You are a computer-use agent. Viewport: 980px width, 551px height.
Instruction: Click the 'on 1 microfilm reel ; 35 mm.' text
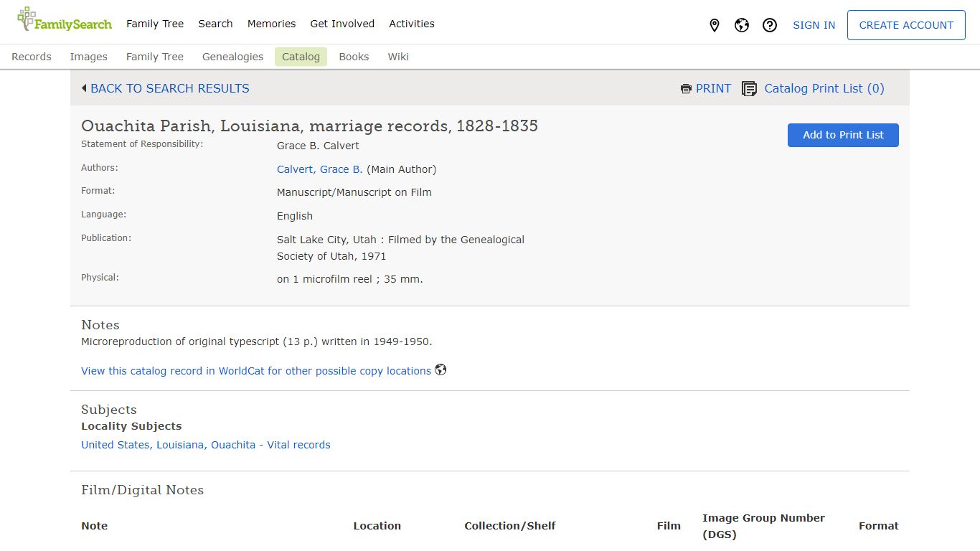[350, 279]
